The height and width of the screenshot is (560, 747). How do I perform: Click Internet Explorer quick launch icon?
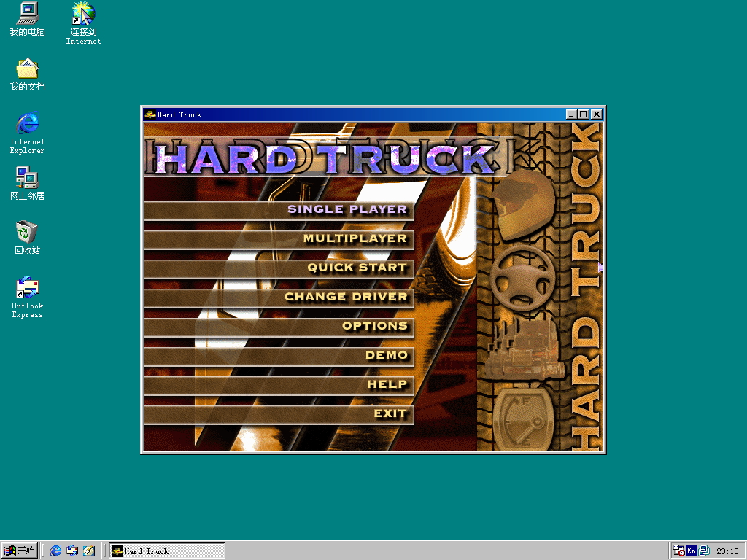[x=55, y=551]
